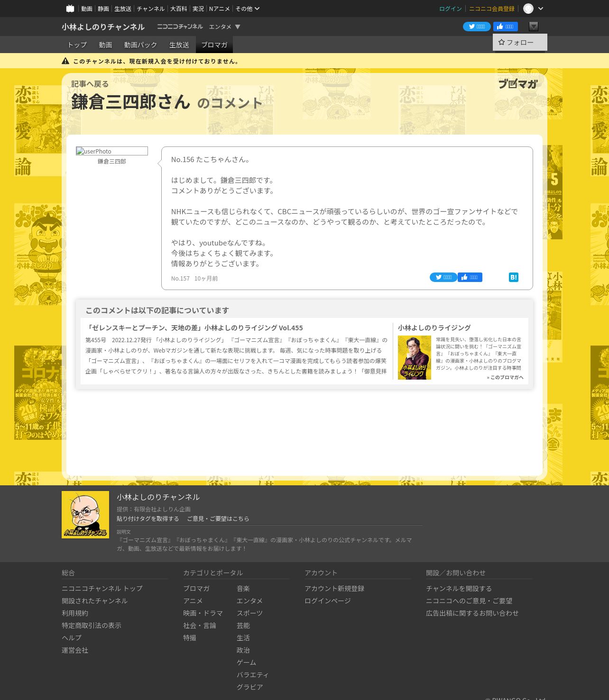Click the ニコニコ会員登録 link
Viewport: 609px width, 700px height.
[x=492, y=9]
